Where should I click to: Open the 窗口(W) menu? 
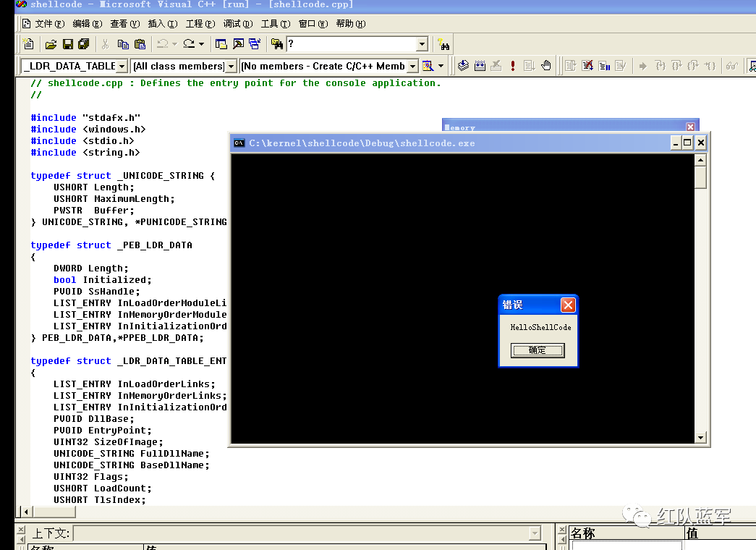tap(313, 24)
